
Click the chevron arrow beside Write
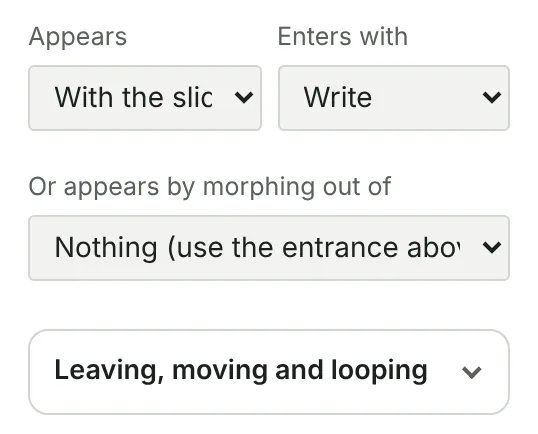[x=492, y=97]
